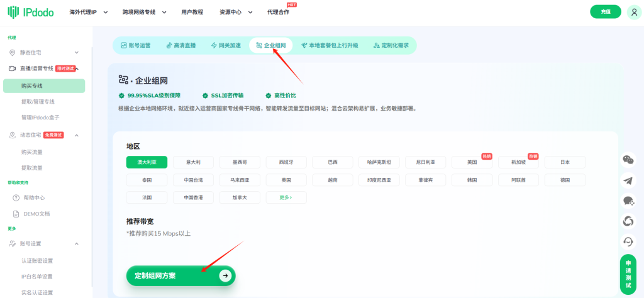This screenshot has height=298, width=644.
Task: Click the 申请测试 side button
Action: (628, 273)
